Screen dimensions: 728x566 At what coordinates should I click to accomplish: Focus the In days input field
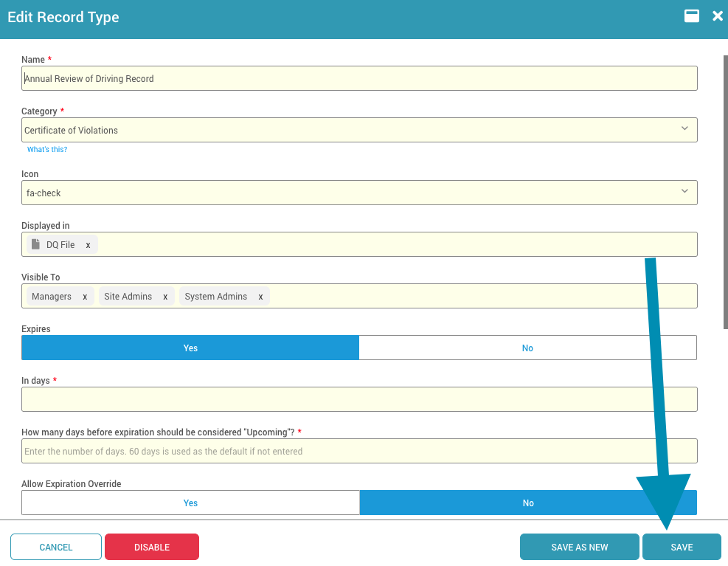click(359, 399)
